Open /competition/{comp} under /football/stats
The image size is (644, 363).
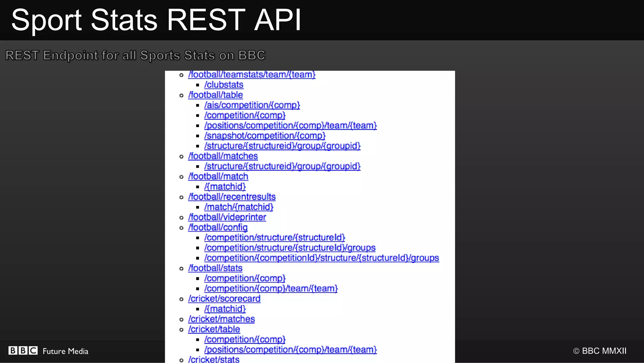(245, 278)
